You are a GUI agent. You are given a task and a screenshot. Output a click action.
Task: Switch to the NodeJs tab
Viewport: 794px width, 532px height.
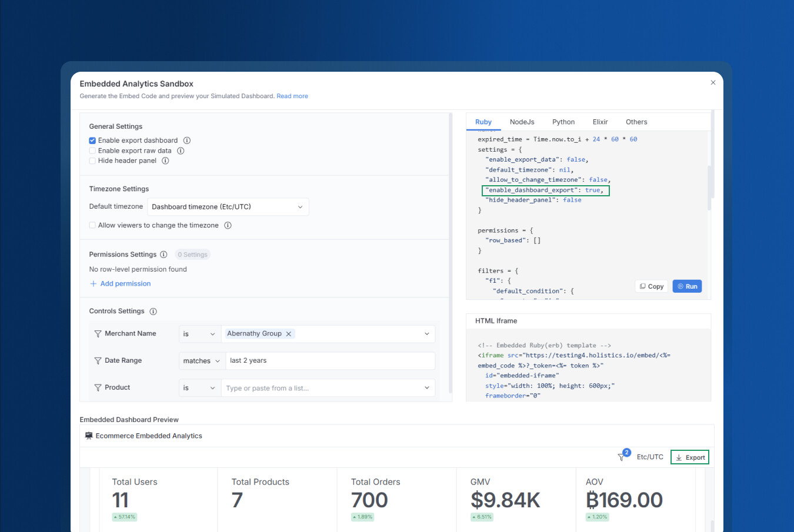coord(522,122)
